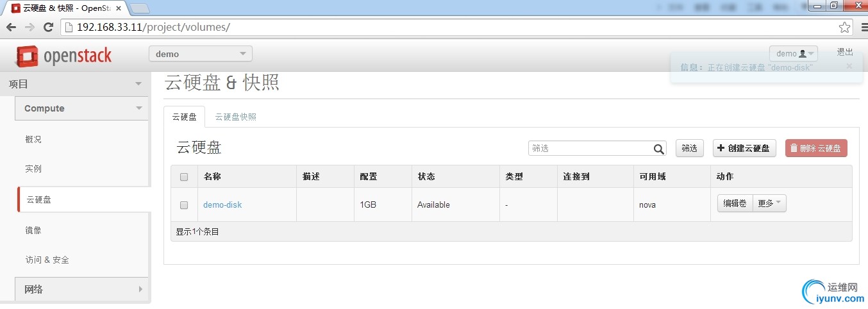The image size is (868, 309).
Task: Open the demo project dropdown
Action: [x=201, y=54]
